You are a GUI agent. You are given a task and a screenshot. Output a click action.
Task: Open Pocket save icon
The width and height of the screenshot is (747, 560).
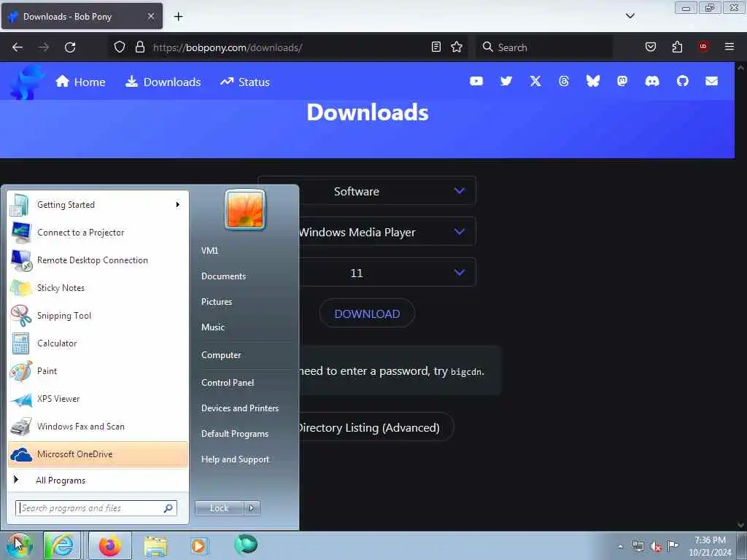click(x=650, y=47)
